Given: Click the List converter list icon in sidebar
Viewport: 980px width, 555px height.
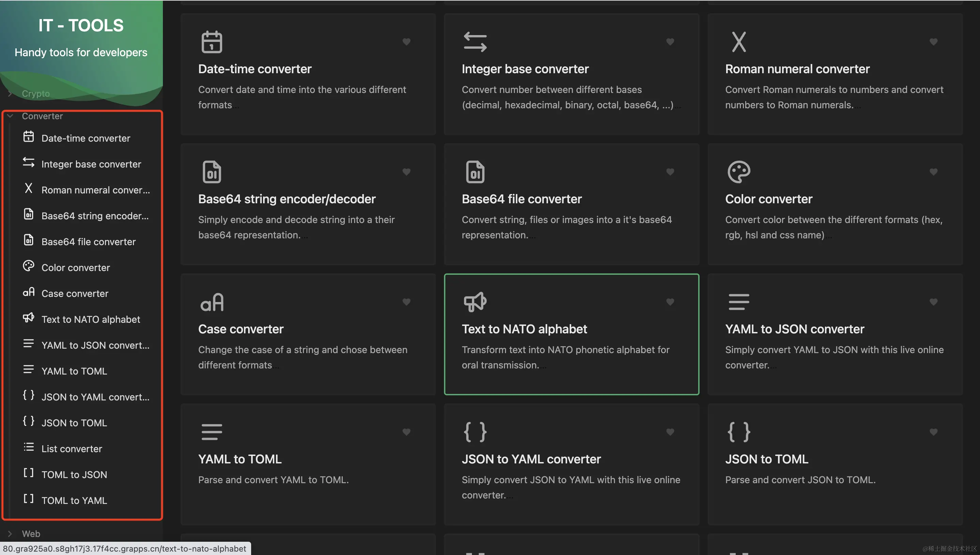Looking at the screenshot, I should pos(29,447).
